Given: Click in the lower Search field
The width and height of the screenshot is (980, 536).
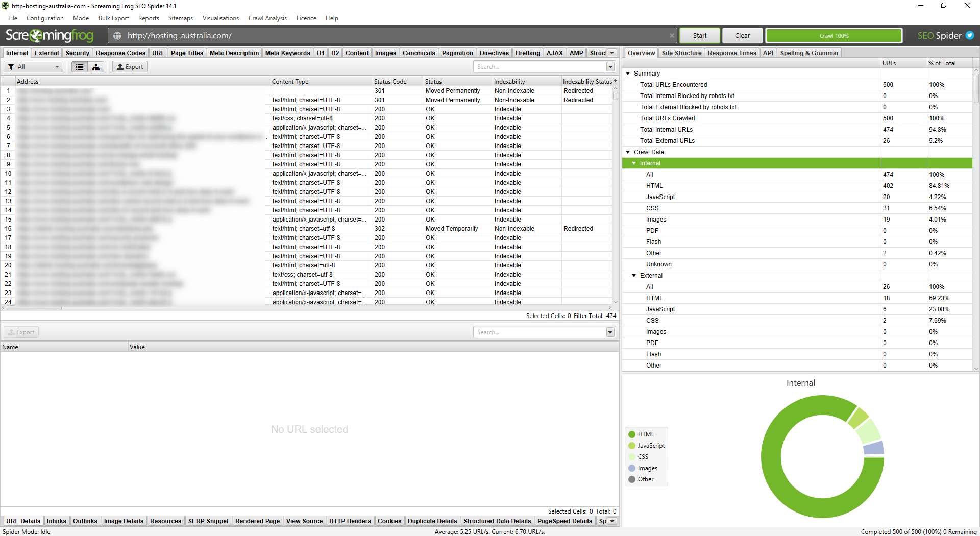Looking at the screenshot, I should click(540, 332).
